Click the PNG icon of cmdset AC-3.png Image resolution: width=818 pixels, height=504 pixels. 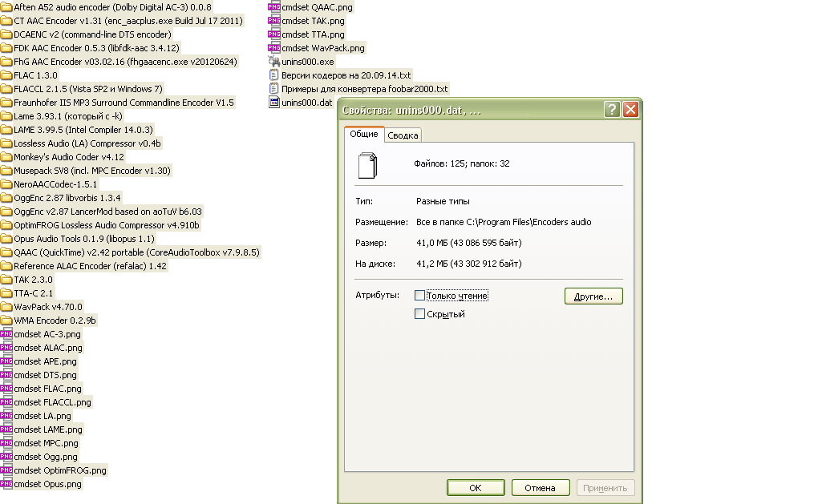click(6, 334)
